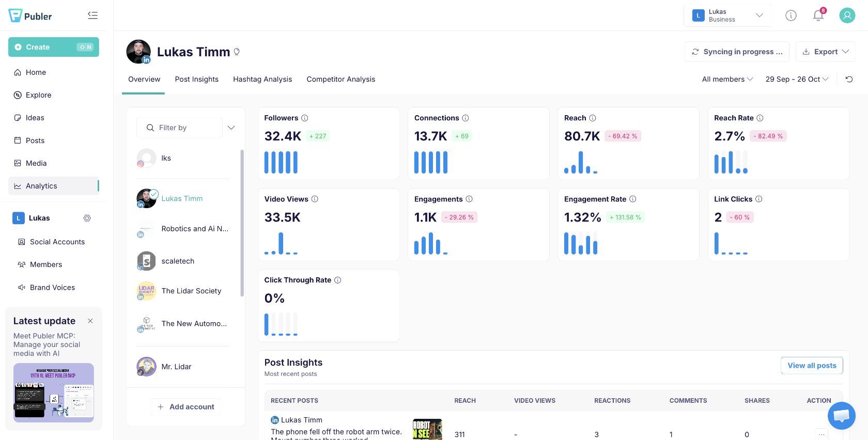Click the Create button

[54, 47]
